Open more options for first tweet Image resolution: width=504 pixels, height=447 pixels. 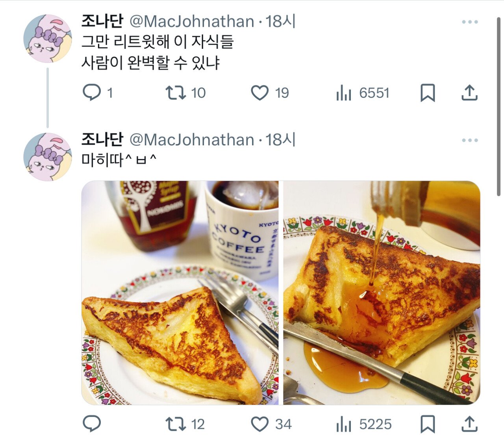coord(470,22)
